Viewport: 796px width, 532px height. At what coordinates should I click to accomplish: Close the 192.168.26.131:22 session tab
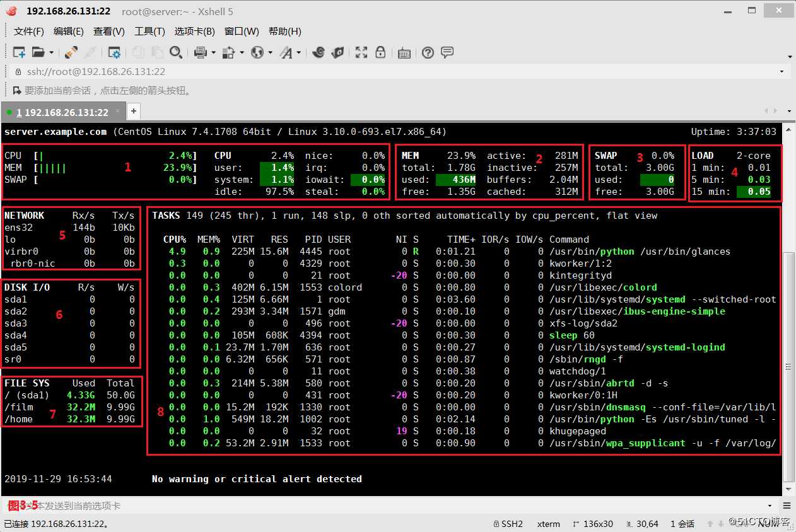[x=117, y=112]
